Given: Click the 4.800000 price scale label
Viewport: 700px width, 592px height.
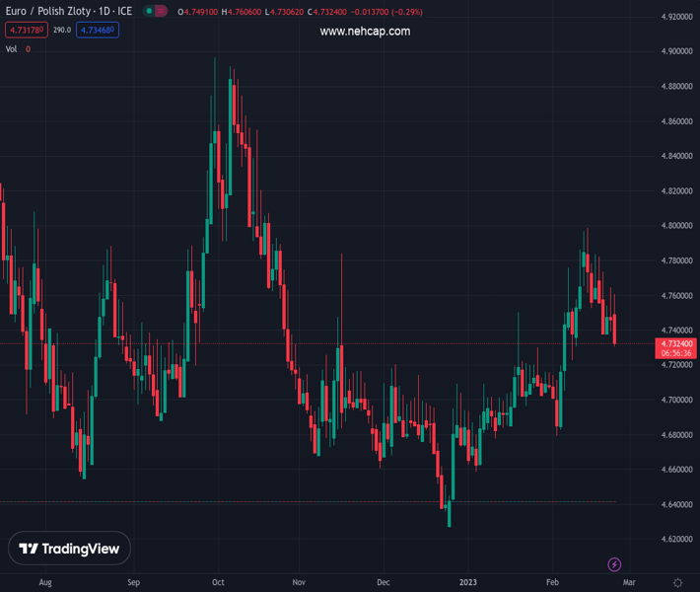Looking at the screenshot, I should pos(675,226).
